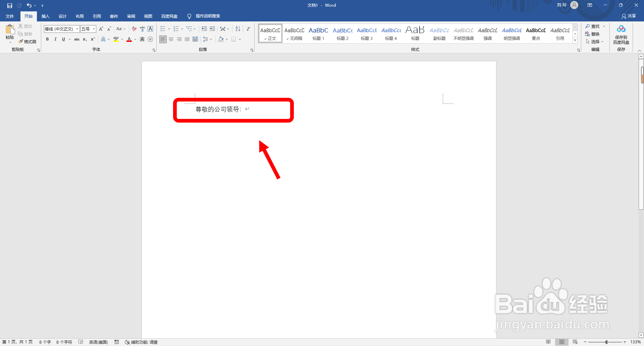Click the spelling proofing icon in status bar
Viewport: 644px width, 346px height.
(x=81, y=342)
